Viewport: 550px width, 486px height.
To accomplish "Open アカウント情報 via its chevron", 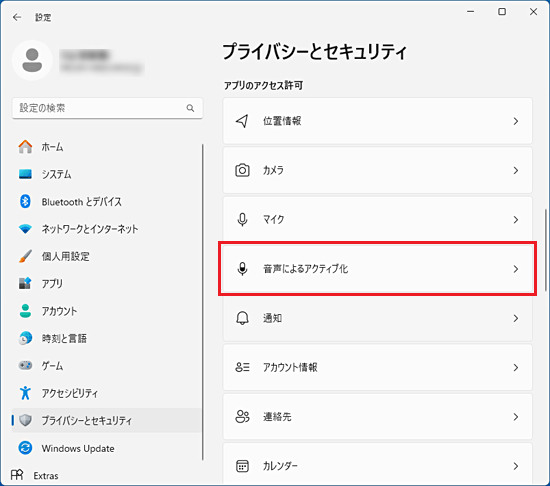I will tap(516, 367).
